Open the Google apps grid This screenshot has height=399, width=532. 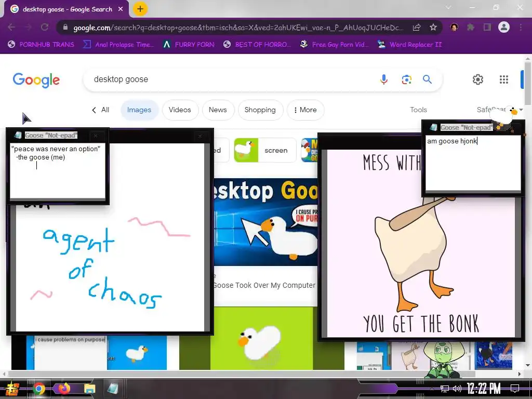pos(504,79)
